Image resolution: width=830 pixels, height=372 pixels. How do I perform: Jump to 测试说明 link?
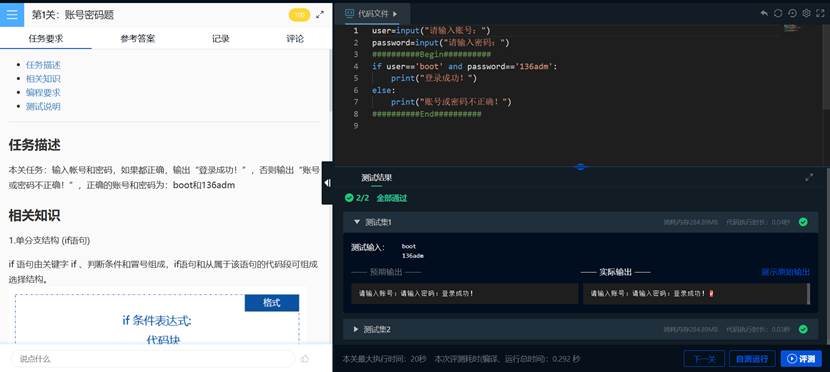tap(43, 106)
